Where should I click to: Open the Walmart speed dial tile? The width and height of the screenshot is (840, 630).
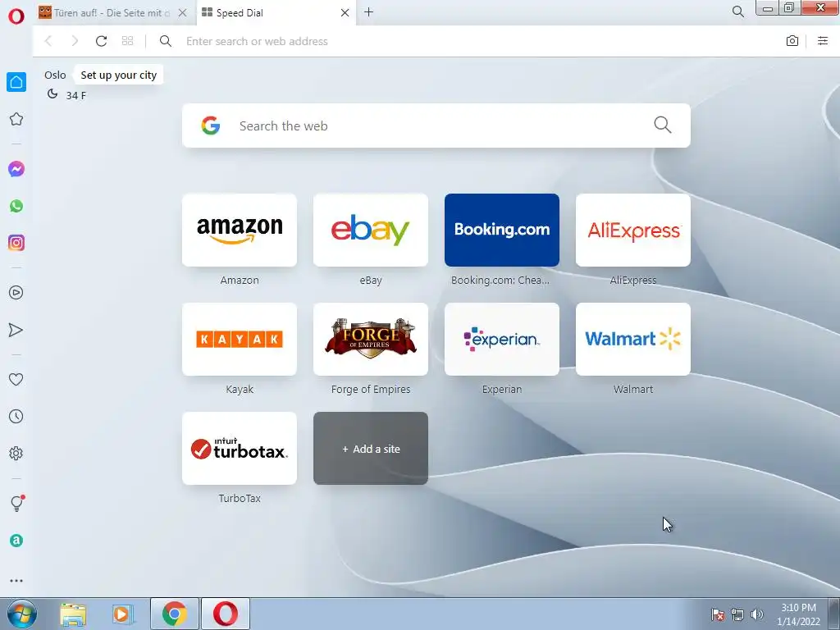click(633, 339)
